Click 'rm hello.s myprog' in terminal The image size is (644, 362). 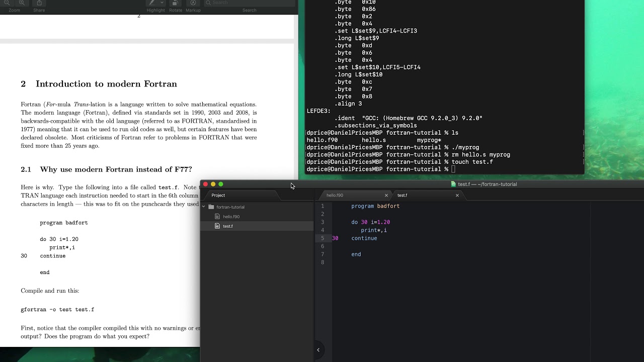[x=481, y=155]
